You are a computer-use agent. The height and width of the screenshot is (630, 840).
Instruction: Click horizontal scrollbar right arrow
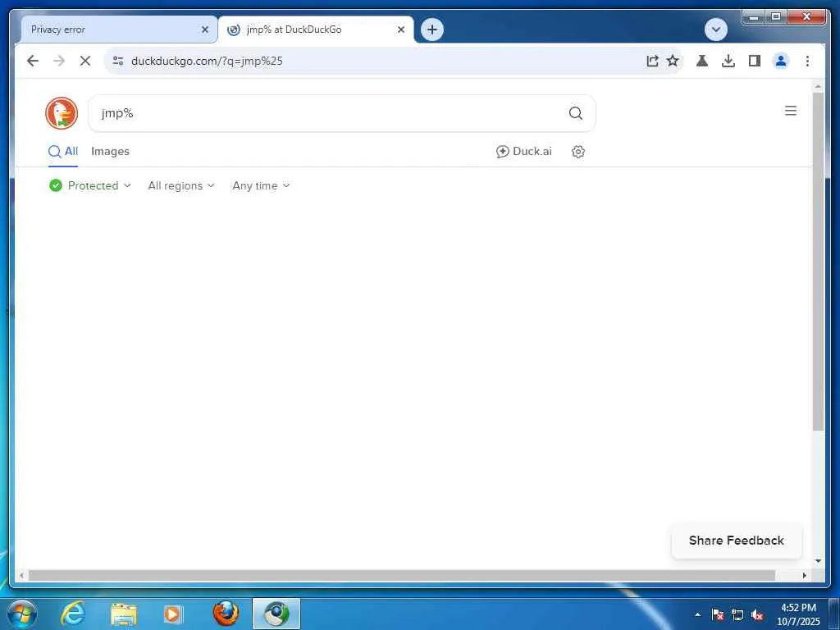tap(804, 575)
